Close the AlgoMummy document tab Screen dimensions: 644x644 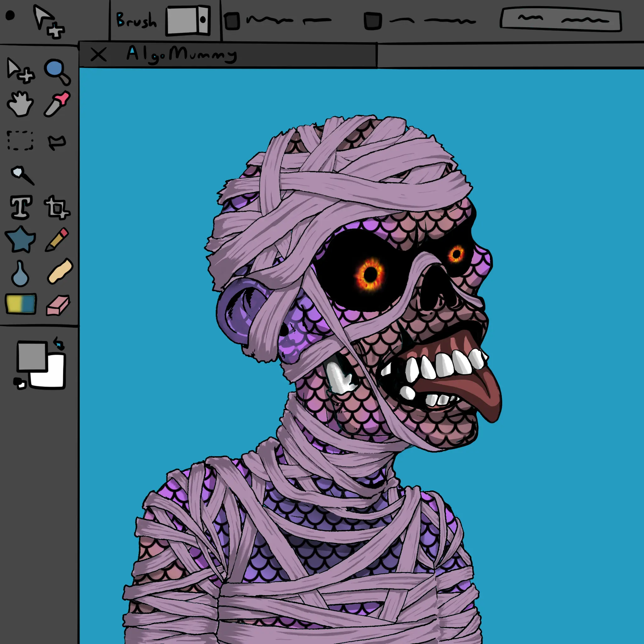[x=98, y=54]
